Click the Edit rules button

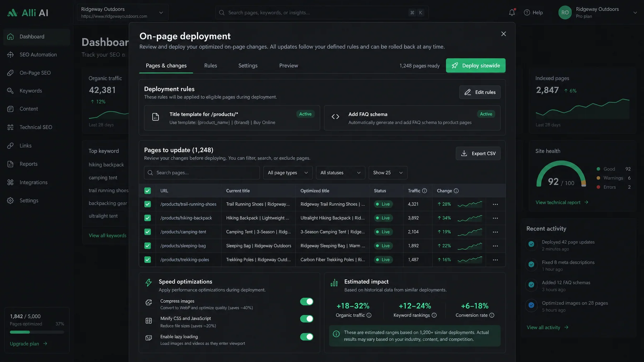480,92
